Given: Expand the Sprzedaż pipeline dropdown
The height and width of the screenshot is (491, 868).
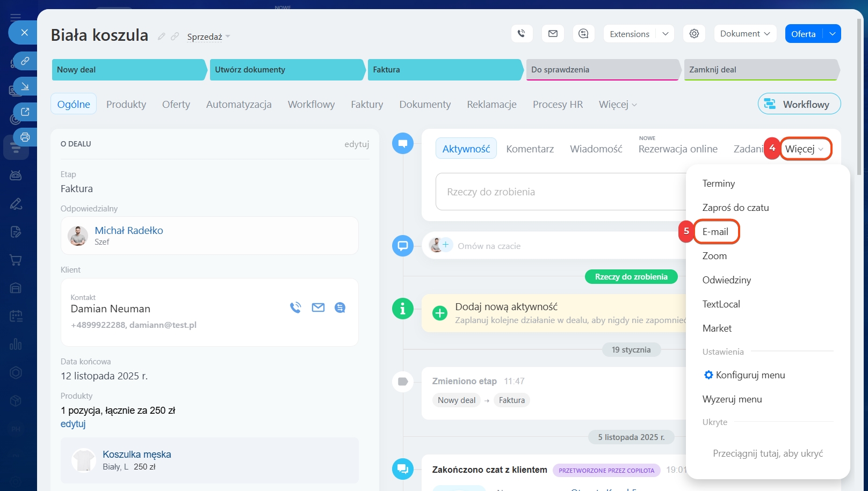Looking at the screenshot, I should pos(208,37).
